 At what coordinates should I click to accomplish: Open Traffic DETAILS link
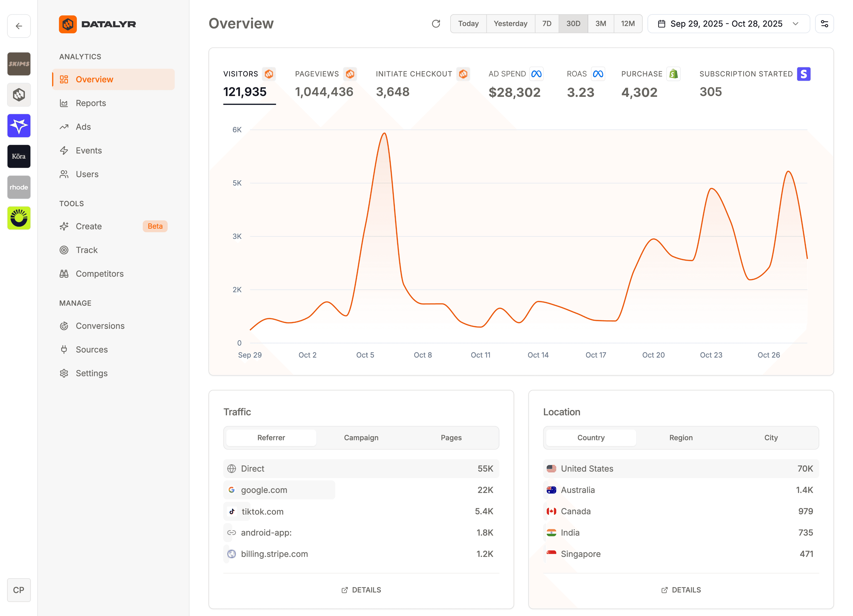[x=361, y=590]
